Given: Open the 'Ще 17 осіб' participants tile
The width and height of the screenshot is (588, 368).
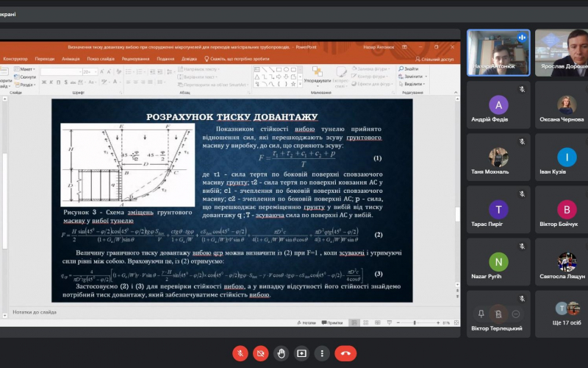Looking at the screenshot, I should pos(567,314).
